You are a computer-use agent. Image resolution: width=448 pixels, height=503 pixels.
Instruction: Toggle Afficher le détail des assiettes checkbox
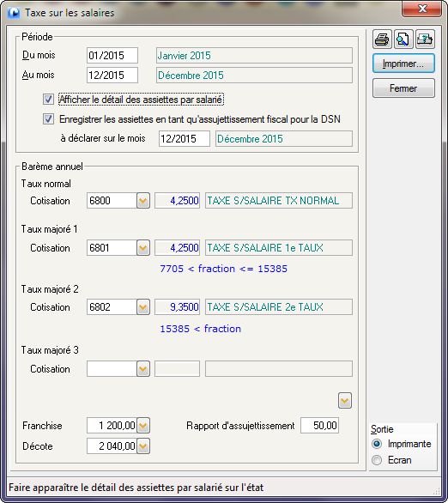point(48,100)
